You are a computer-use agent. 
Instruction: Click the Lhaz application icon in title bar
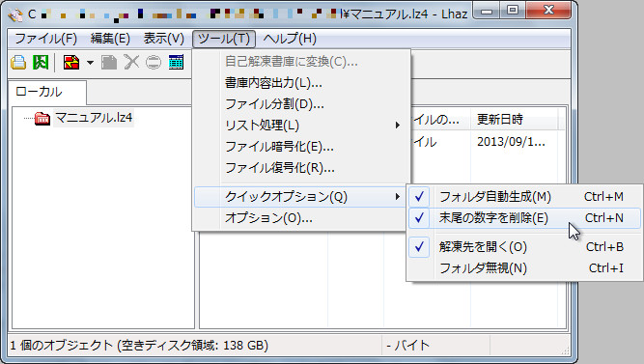coord(15,14)
